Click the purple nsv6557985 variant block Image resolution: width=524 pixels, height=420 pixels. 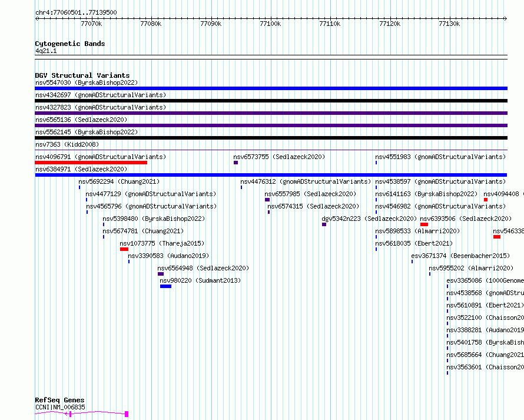(x=267, y=200)
